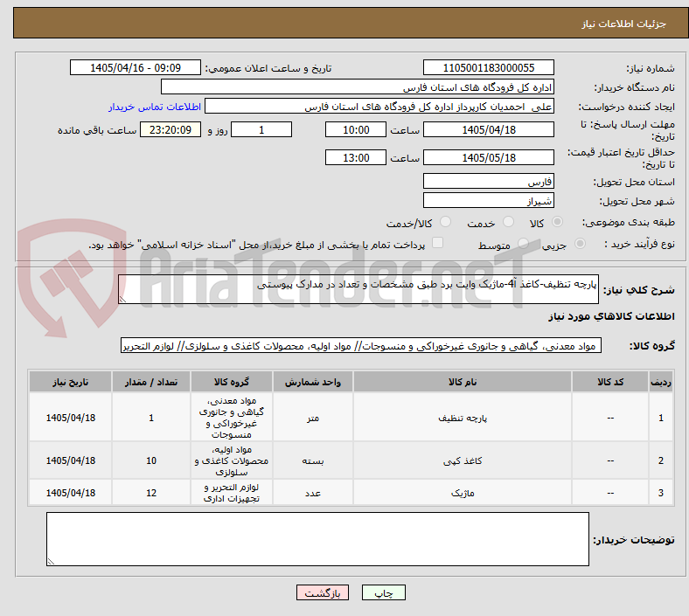The image size is (689, 616).
Task: Click the request creator name field
Action: pyautogui.click(x=379, y=107)
